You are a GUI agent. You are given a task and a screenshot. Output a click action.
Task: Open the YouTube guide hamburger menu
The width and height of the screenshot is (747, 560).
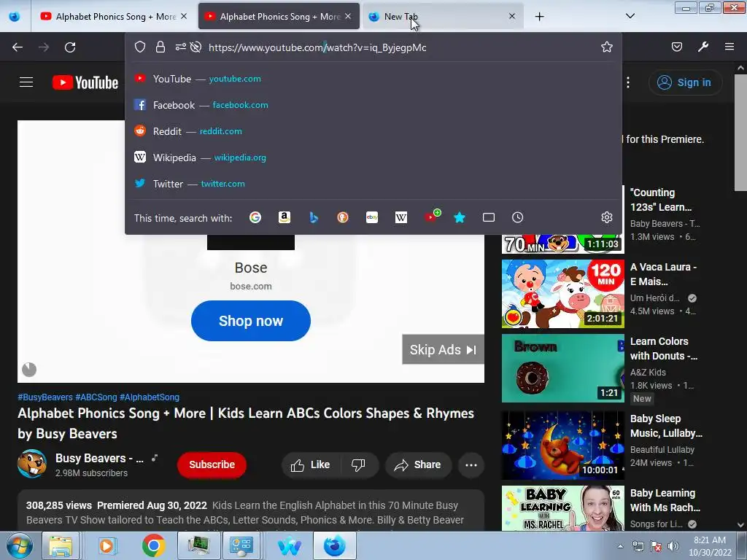point(26,82)
